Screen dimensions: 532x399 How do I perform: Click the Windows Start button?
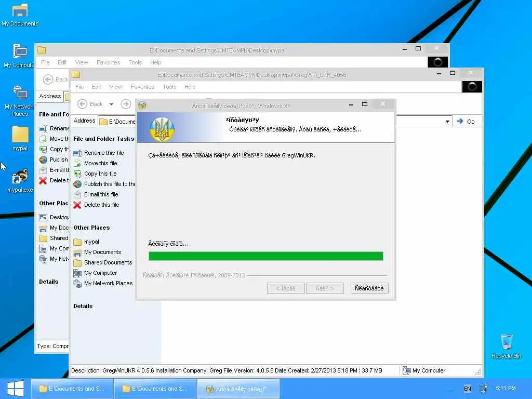click(x=15, y=389)
